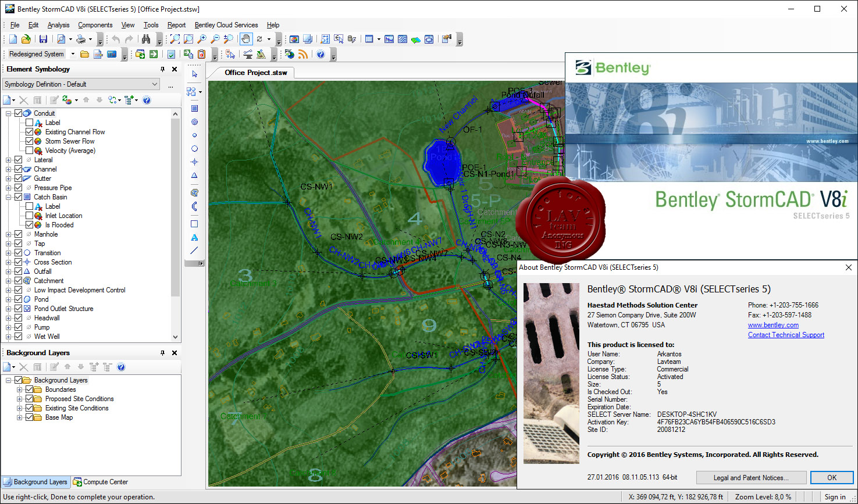Click the Activation Key value text
This screenshot has height=504, width=858.
click(x=716, y=422)
